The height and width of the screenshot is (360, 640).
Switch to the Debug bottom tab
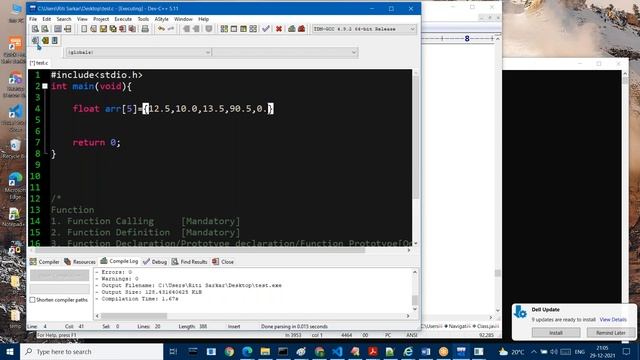click(155, 262)
